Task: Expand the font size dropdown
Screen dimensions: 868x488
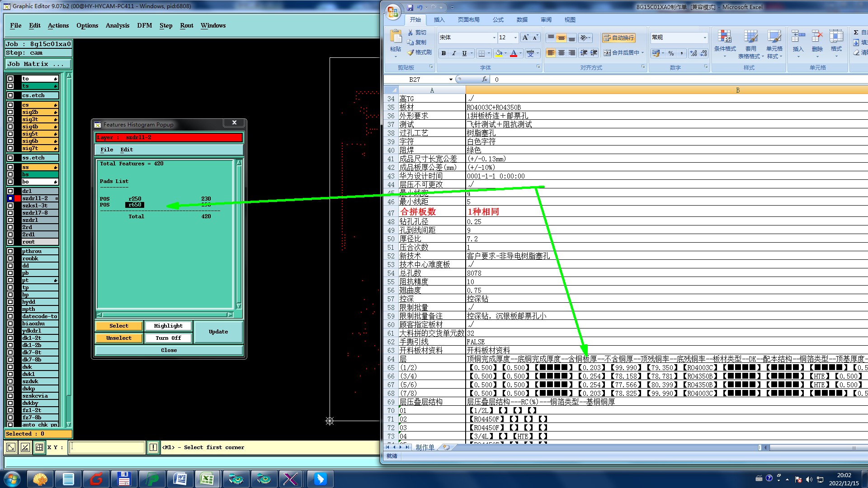Action: pyautogui.click(x=515, y=38)
